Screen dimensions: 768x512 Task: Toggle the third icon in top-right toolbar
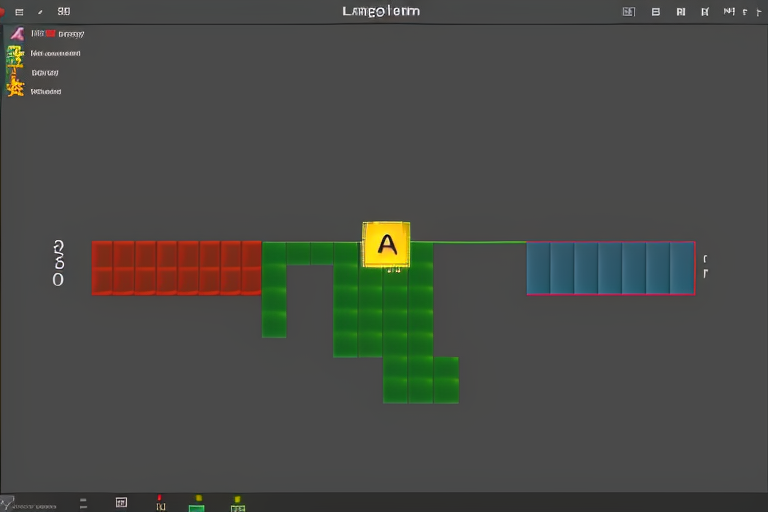click(x=681, y=12)
